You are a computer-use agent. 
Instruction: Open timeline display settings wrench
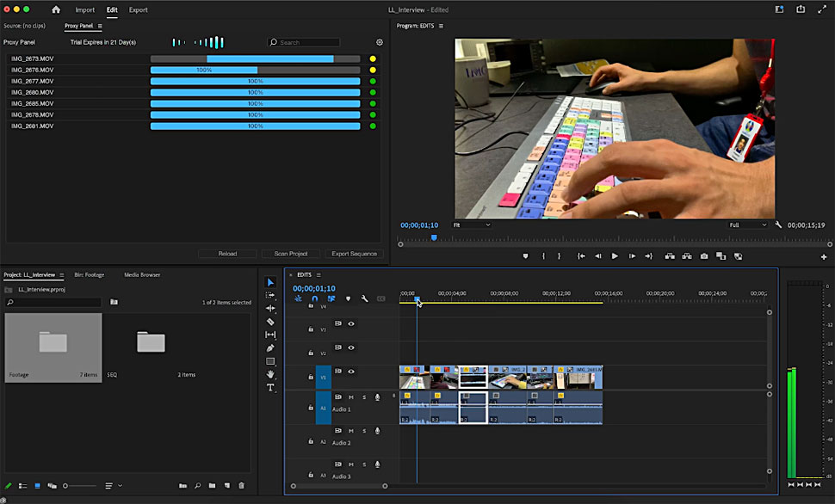click(365, 298)
